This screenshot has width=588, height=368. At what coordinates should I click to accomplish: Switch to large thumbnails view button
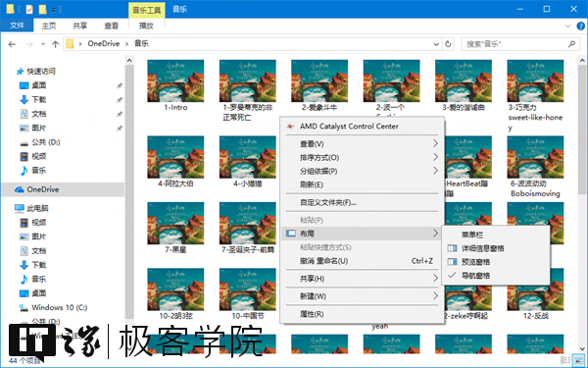click(x=578, y=360)
